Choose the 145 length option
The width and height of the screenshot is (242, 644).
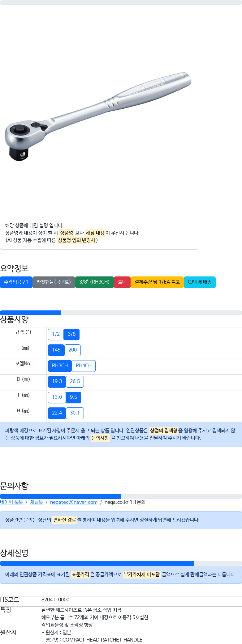pos(56,350)
